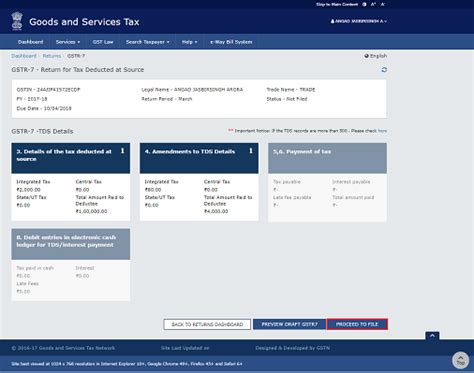Click the national emblem logo
This screenshot has width=474, height=373.
[x=17, y=21]
